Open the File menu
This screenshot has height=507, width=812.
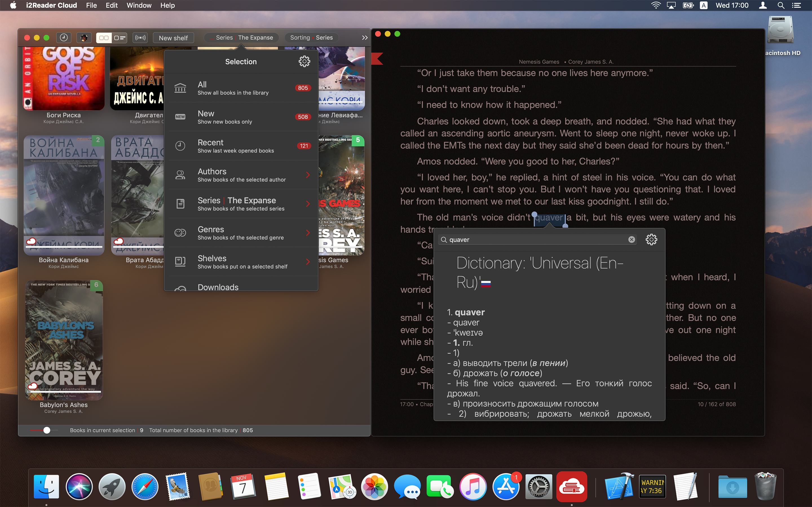[91, 5]
